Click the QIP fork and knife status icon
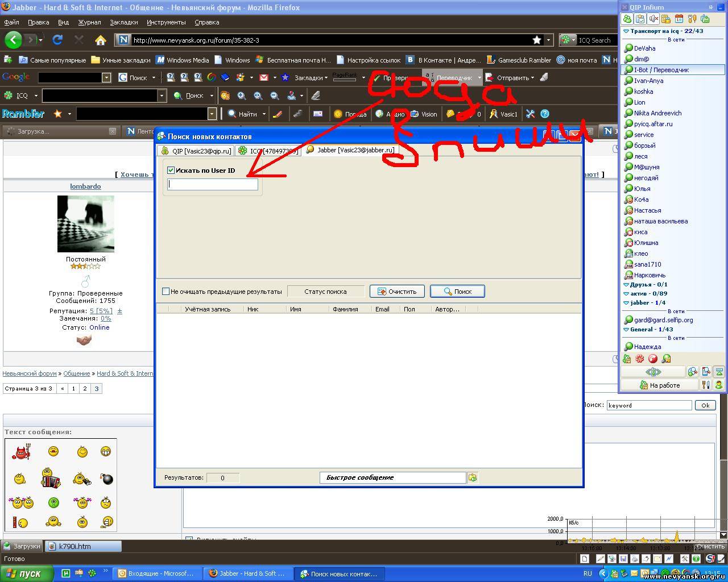Screen dimensions: 728x582 [706, 385]
